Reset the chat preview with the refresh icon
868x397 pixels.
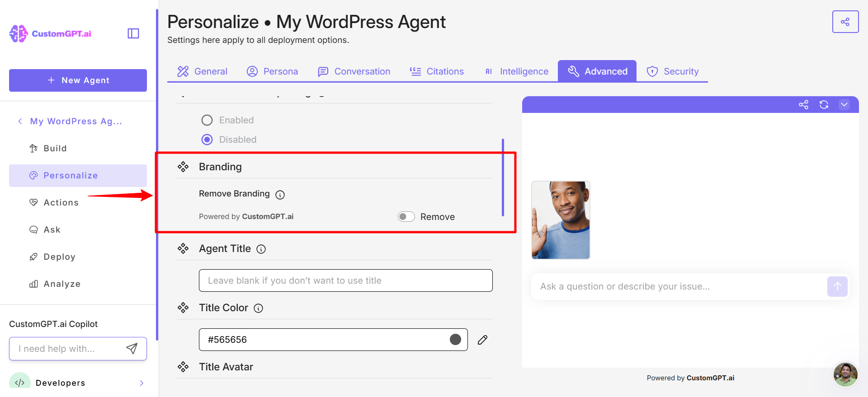tap(824, 105)
